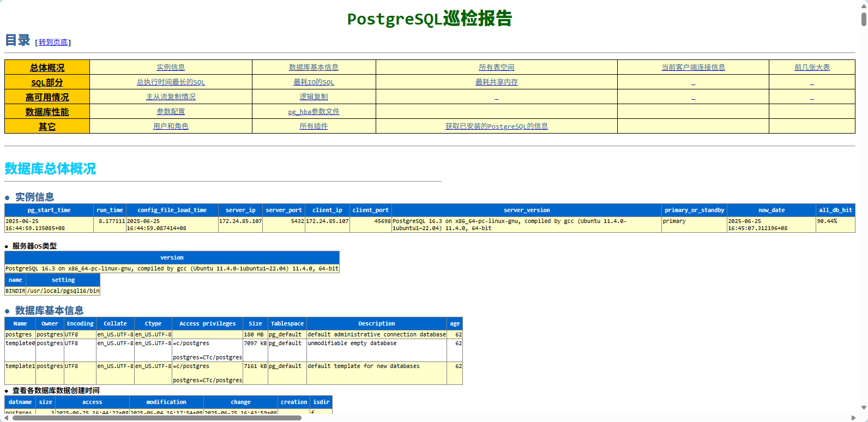Image resolution: width=868 pixels, height=422 pixels.
Task: Select the 8.177111 run_time value
Action: pos(110,225)
